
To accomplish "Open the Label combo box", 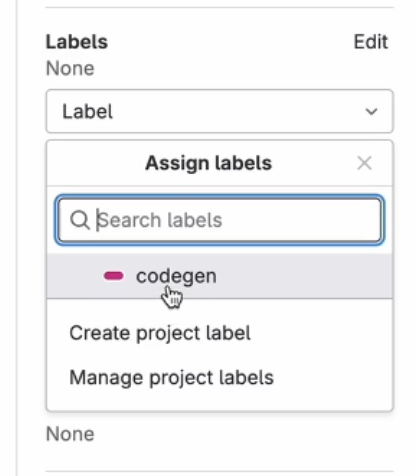I will [x=220, y=111].
